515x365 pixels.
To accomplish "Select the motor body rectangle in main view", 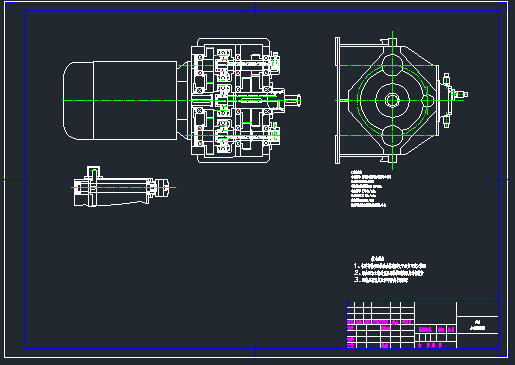I will pyautogui.click(x=135, y=100).
